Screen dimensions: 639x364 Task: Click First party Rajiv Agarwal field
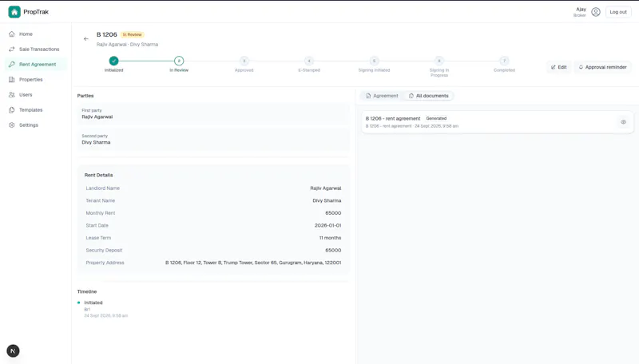tap(213, 114)
